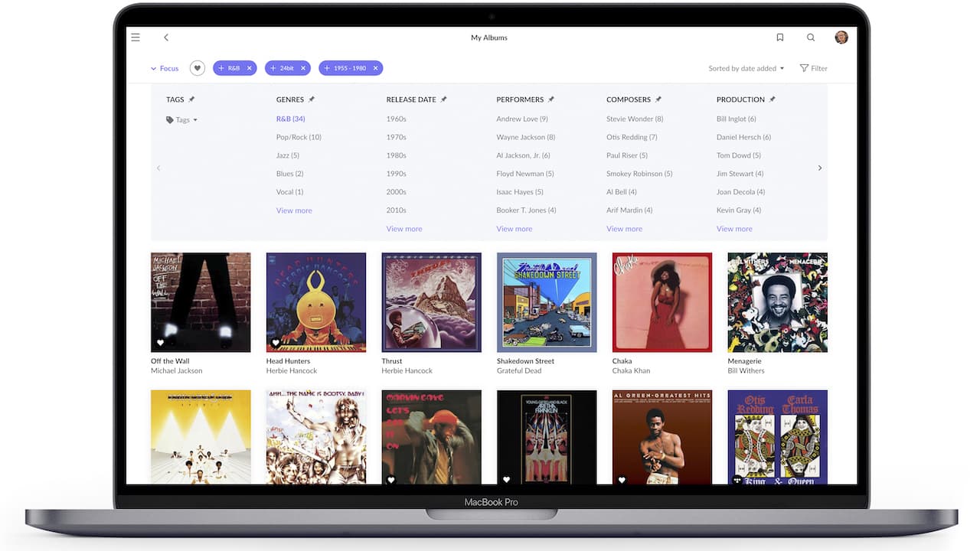Choose the 1960s release date
Image resolution: width=980 pixels, height=551 pixels.
[397, 119]
